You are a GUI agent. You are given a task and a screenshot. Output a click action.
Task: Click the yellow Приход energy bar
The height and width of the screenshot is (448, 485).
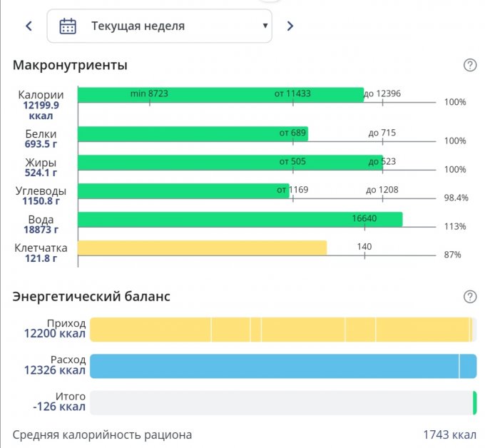282,330
